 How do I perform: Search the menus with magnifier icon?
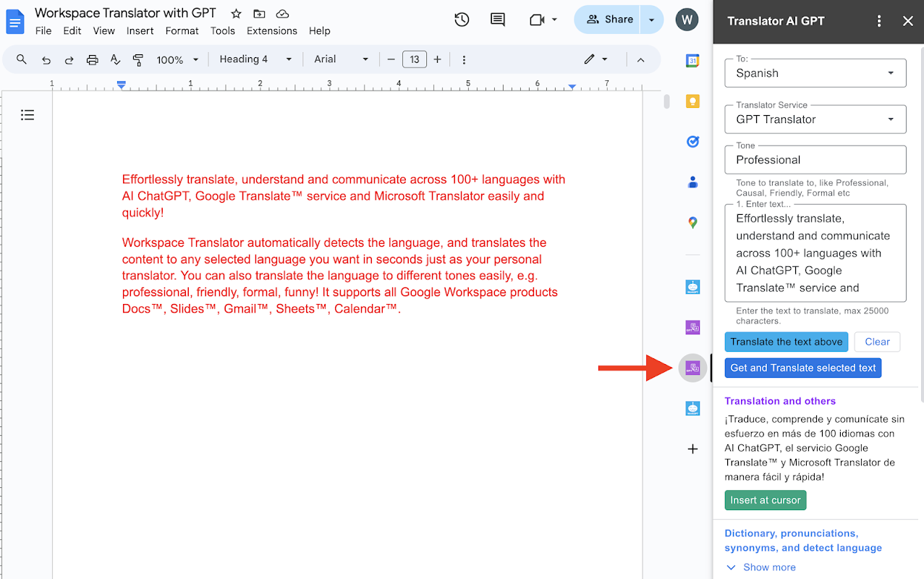tap(22, 59)
